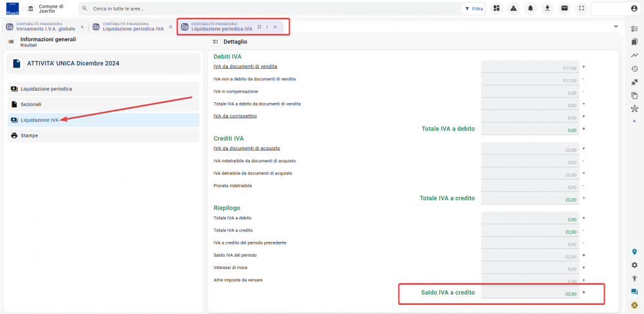Click the Saldo IVA del periodo value field
The image size is (644, 314).
530,255
